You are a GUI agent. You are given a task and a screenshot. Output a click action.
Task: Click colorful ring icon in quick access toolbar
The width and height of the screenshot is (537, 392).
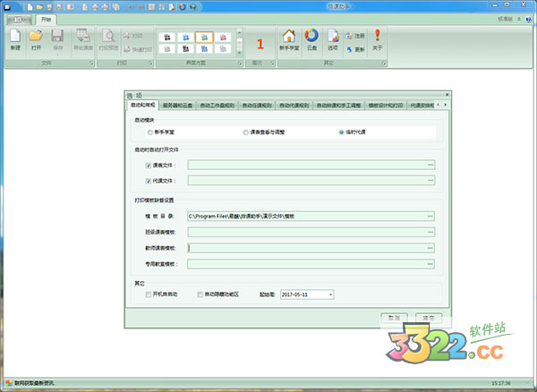pyautogui.click(x=183, y=7)
